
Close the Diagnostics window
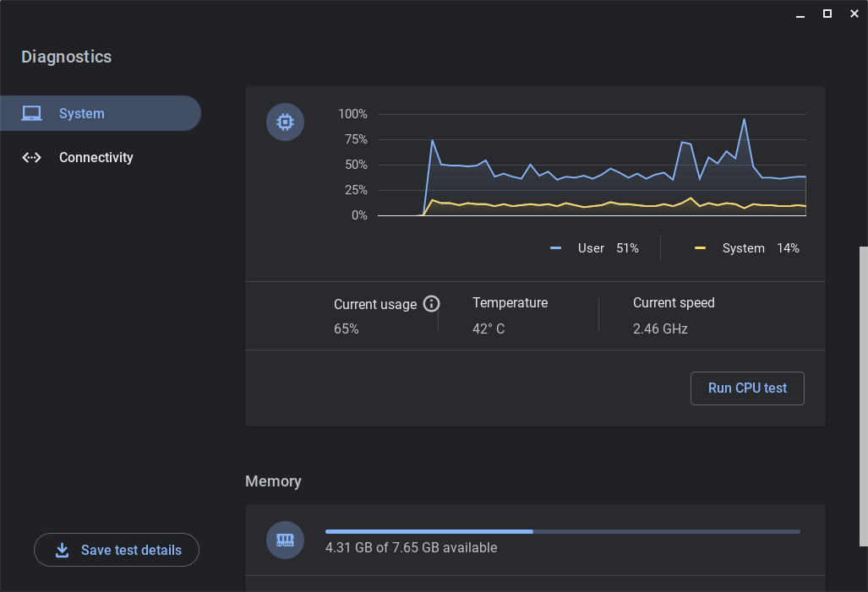tap(854, 14)
